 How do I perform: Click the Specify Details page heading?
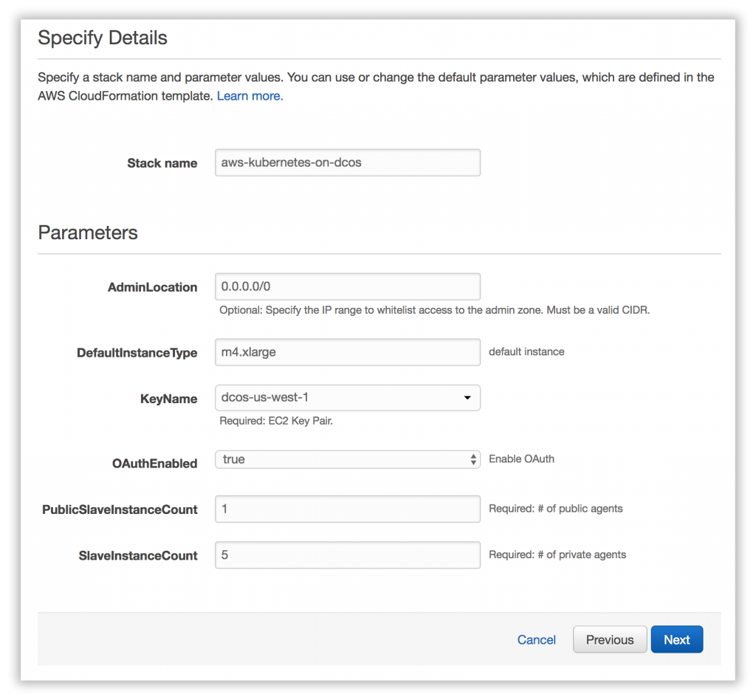coord(103,38)
